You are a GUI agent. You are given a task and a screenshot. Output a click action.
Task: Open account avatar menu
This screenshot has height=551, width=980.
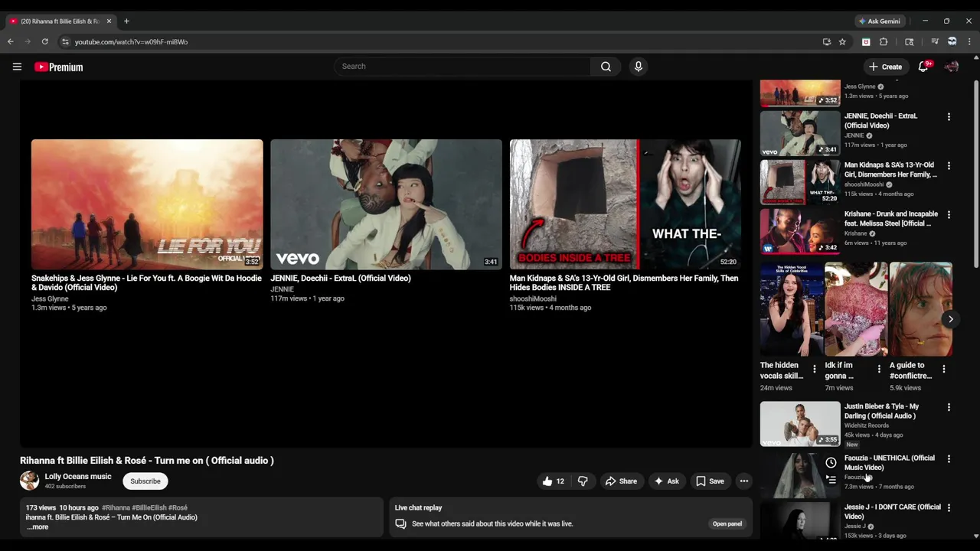952,67
